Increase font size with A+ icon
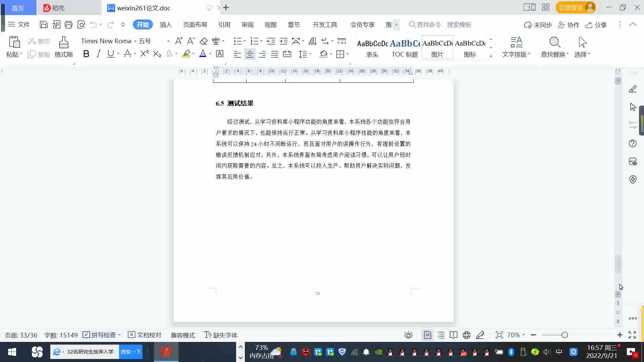 click(179, 41)
